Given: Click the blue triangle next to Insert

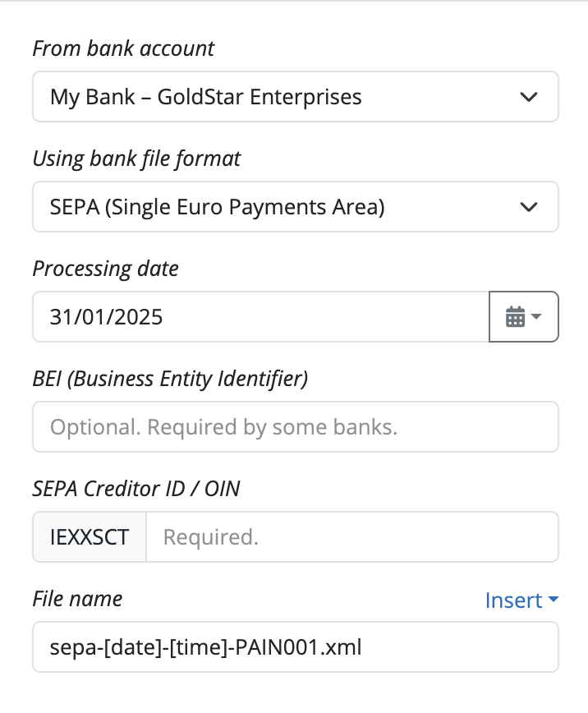Looking at the screenshot, I should (x=552, y=600).
